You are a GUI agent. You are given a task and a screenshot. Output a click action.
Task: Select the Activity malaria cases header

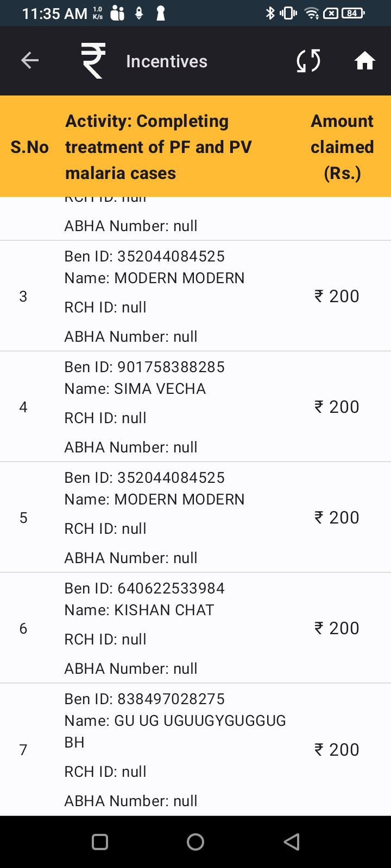coord(159,147)
